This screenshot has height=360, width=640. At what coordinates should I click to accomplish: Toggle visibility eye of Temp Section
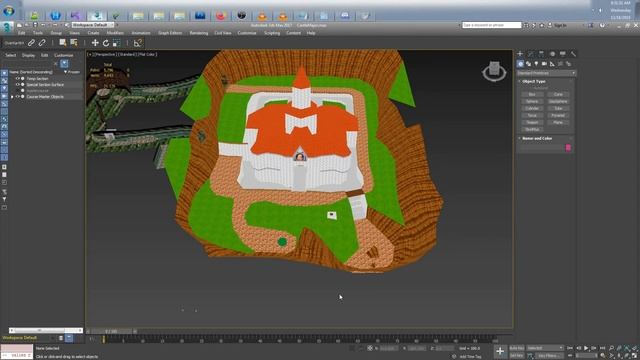[18, 78]
